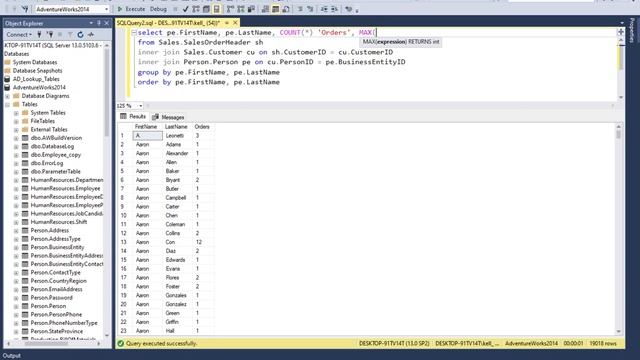The width and height of the screenshot is (640, 360).
Task: Refresh the Object Explorer tree
Action: [x=80, y=35]
